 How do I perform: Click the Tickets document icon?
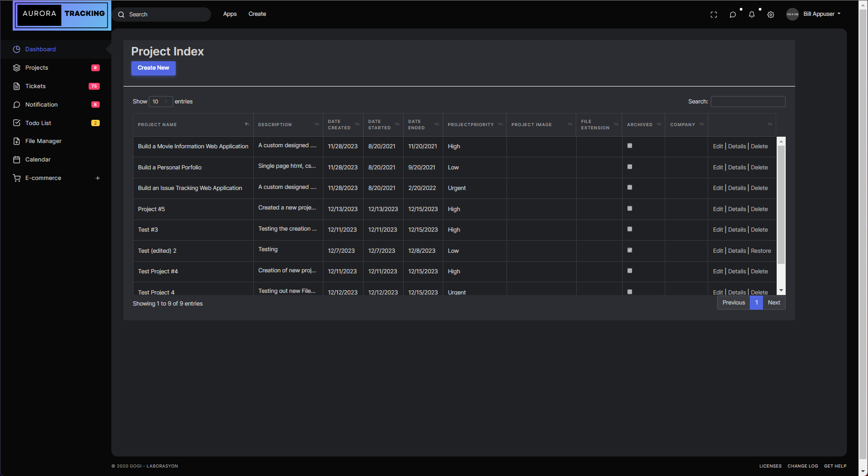(x=16, y=86)
